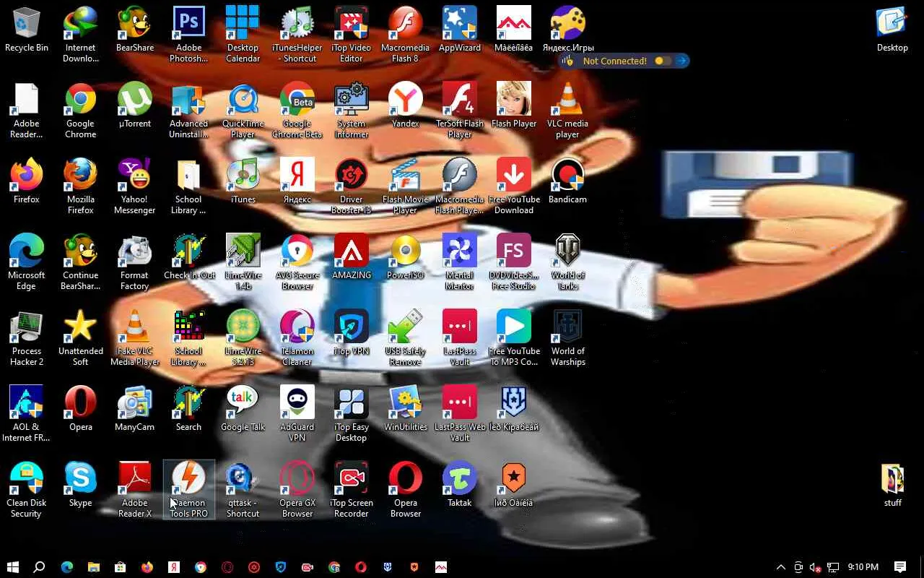This screenshot has height=578, width=924.
Task: Click the Driver Booster 13 icon
Action: point(352,186)
